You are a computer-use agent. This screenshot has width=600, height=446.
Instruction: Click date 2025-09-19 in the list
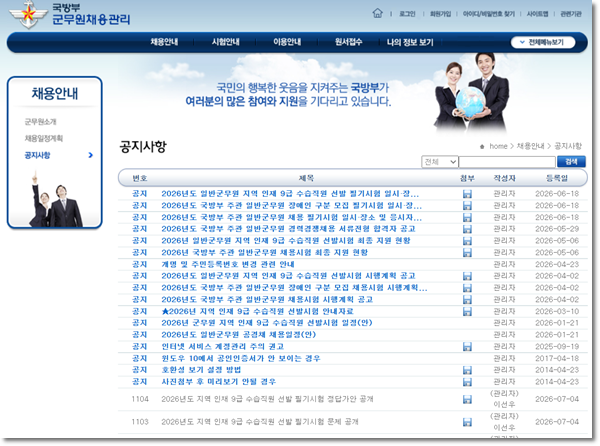pyautogui.click(x=557, y=347)
